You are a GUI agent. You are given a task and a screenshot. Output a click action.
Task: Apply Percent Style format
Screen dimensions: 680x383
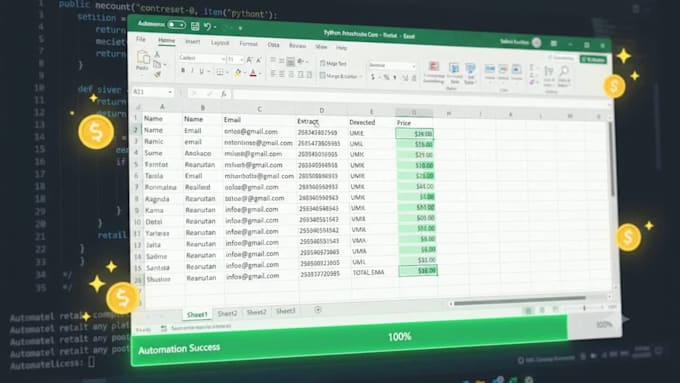click(x=386, y=78)
